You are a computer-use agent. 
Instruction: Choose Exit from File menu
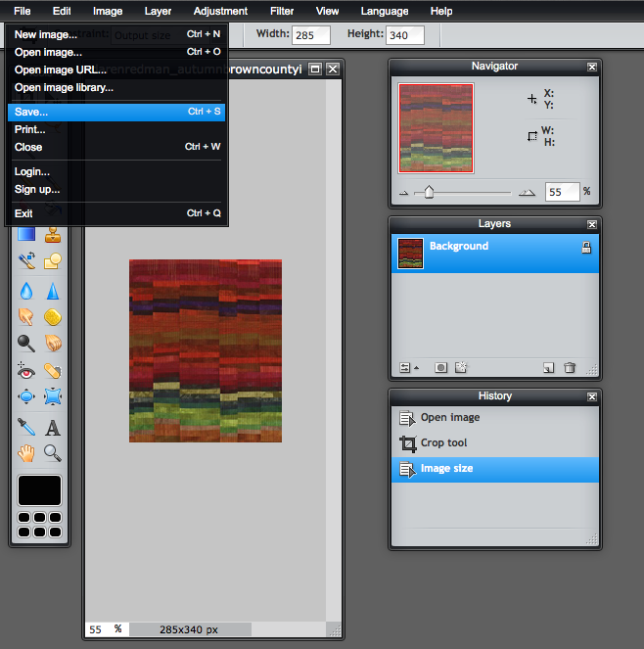(x=116, y=213)
